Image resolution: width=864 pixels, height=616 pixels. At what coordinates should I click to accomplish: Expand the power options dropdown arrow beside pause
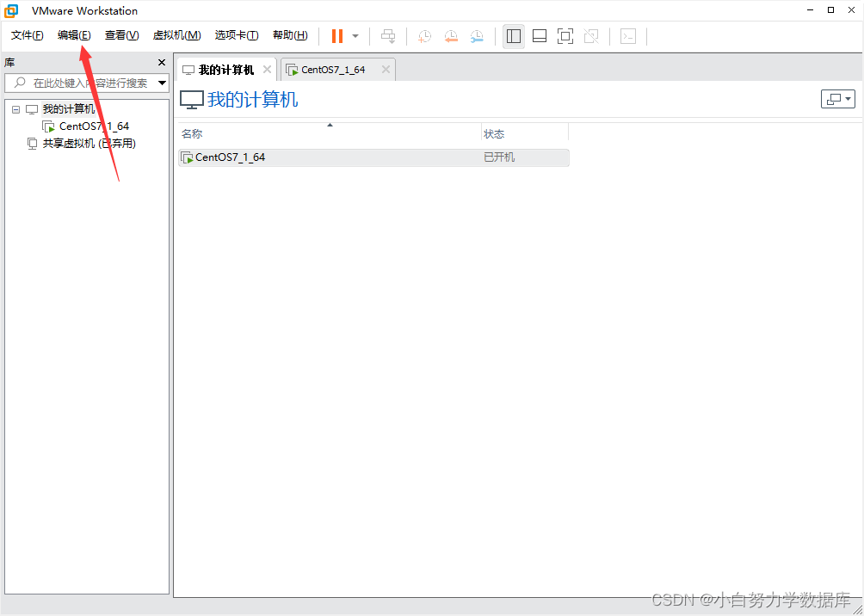pyautogui.click(x=355, y=36)
